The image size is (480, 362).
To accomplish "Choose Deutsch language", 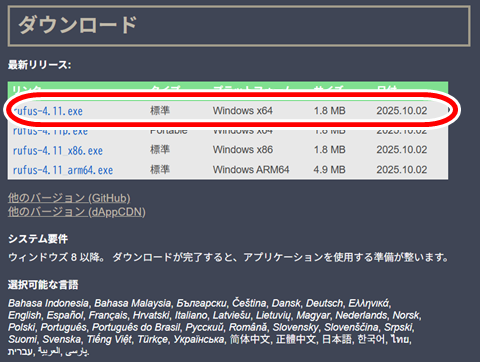I will 324,303.
